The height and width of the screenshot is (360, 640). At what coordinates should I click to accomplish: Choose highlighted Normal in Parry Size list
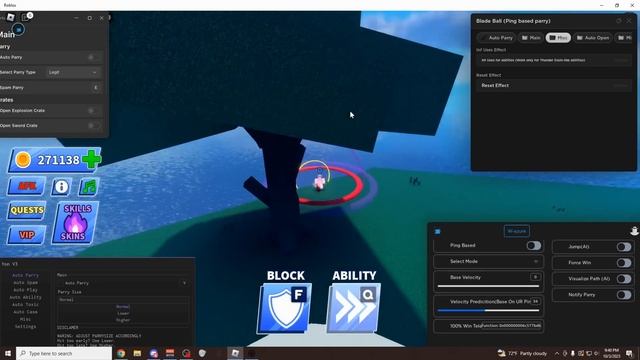coord(123,307)
